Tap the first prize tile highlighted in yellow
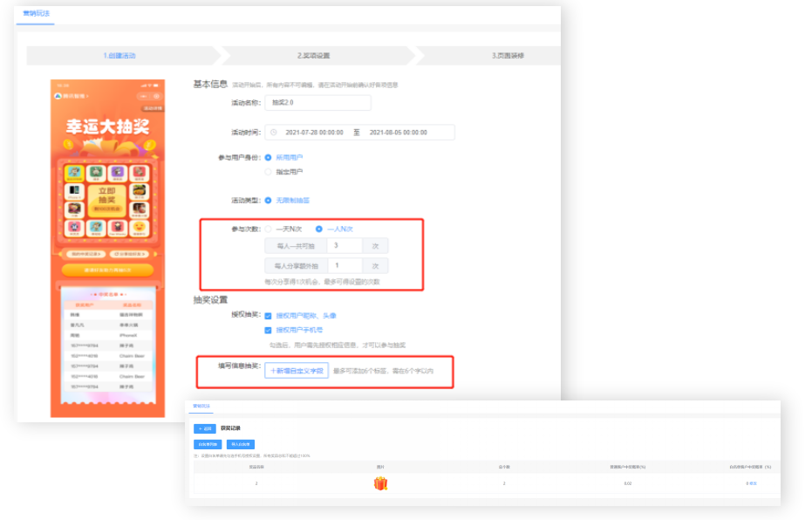 point(75,174)
